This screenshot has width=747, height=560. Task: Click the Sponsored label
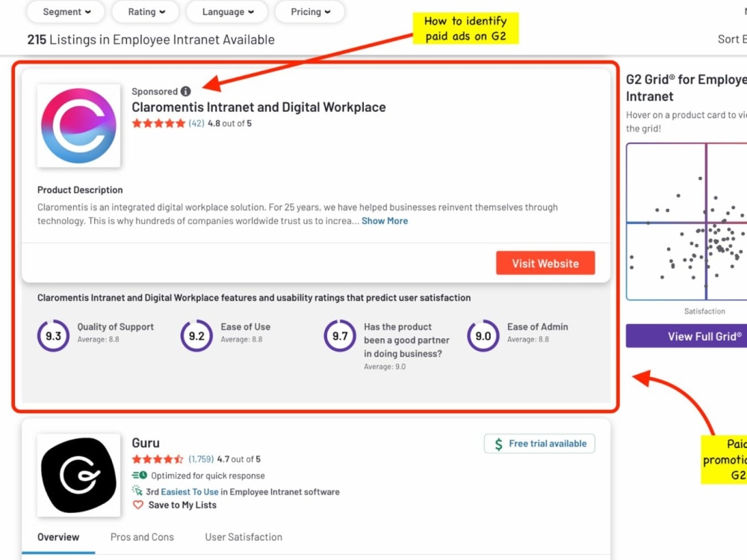(x=155, y=91)
